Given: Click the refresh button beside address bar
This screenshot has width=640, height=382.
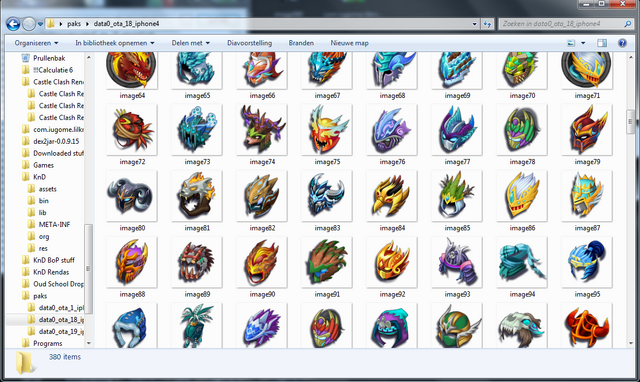Looking at the screenshot, I should tap(487, 24).
